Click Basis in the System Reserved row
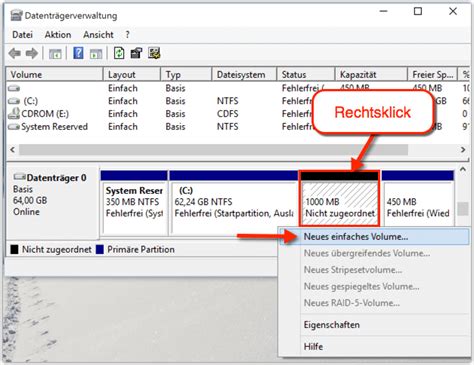Image resolution: width=474 pixels, height=365 pixels. pos(175,127)
